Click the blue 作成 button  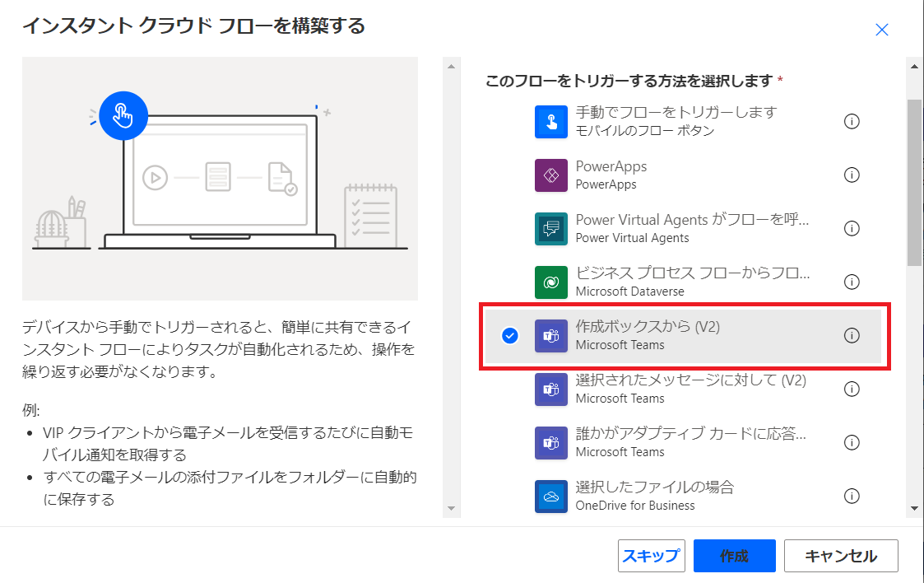734,556
